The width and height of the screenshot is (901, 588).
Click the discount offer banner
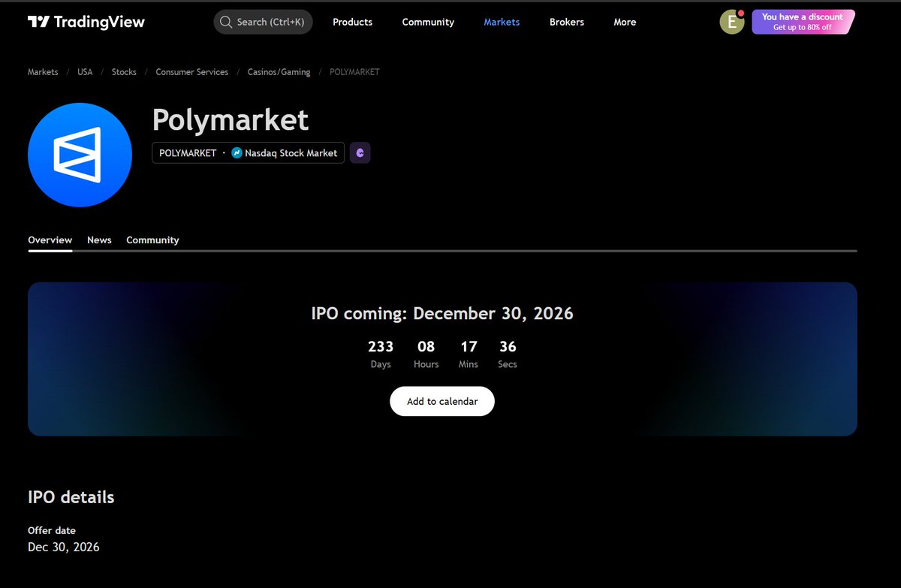(x=803, y=22)
